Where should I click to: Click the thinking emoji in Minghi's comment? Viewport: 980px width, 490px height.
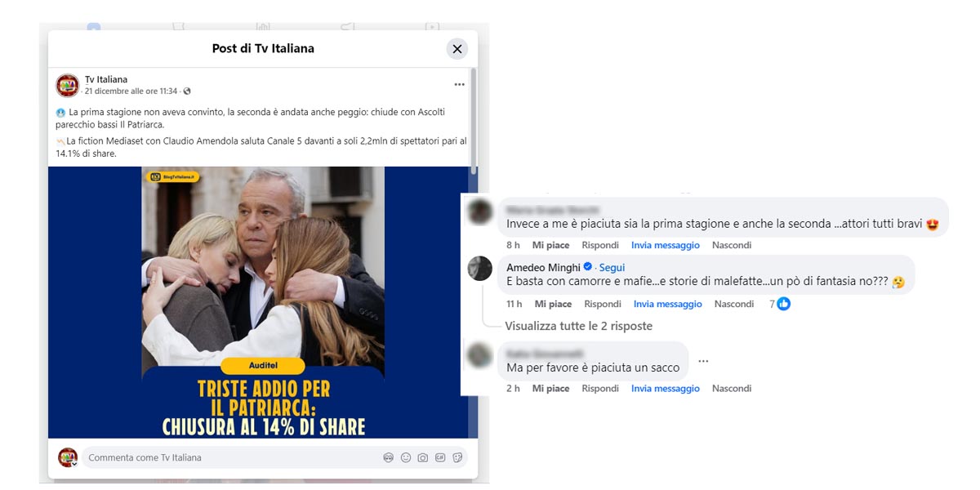pyautogui.click(x=898, y=282)
